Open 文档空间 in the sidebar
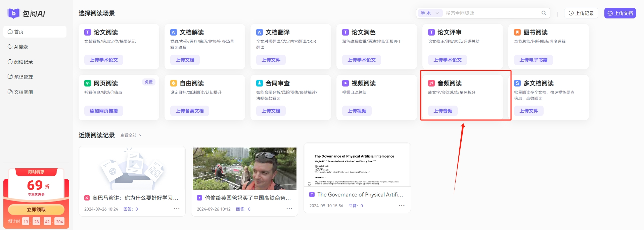The image size is (644, 230). tap(35, 92)
